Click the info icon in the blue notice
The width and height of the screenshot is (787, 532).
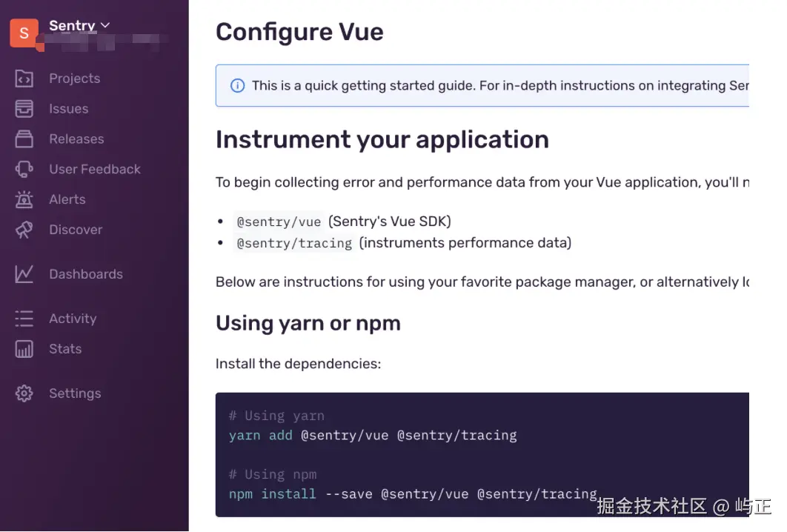237,86
